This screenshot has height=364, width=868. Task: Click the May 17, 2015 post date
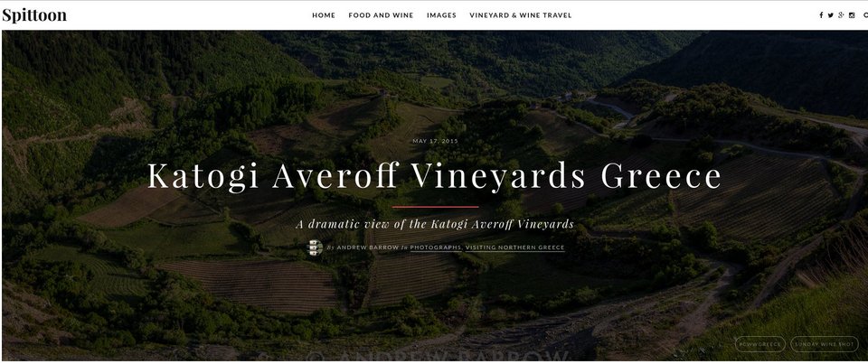[435, 141]
